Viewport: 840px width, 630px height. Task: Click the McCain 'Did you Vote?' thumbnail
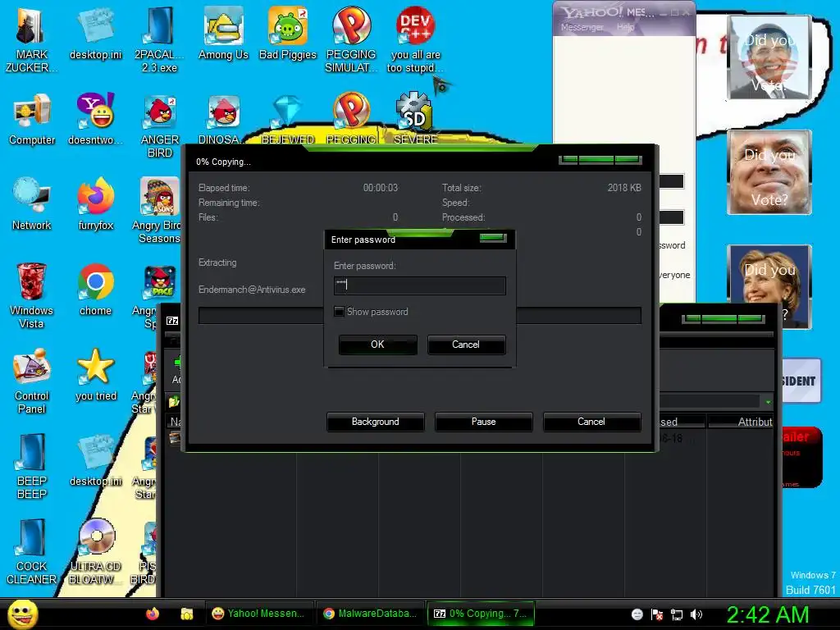click(x=769, y=172)
